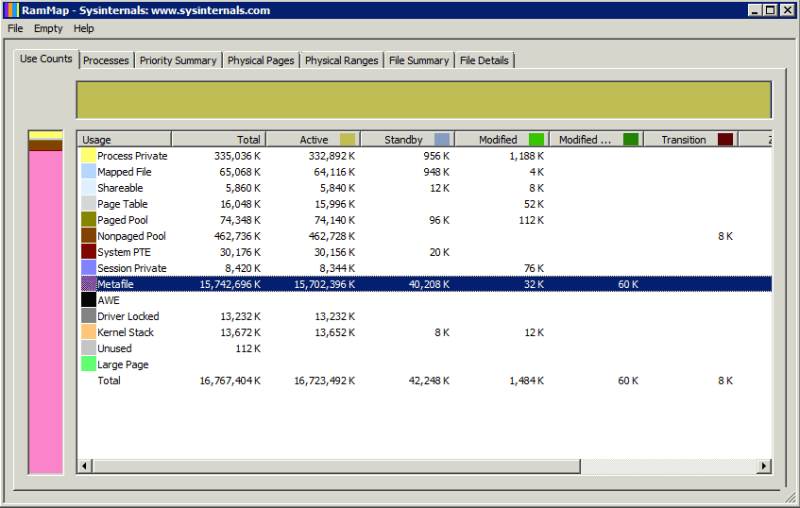Click the 15,742,696 K Metafile total value

click(x=230, y=284)
